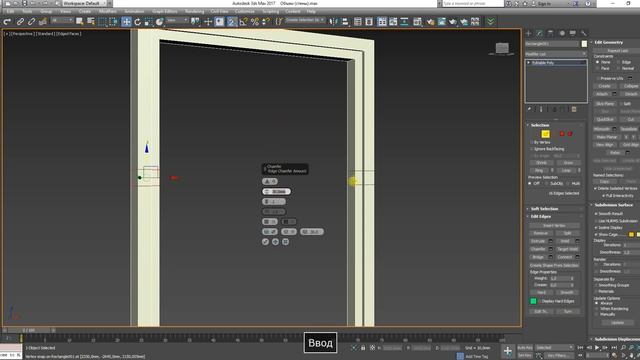Select the Unlink Selection tool
The width and height of the screenshot is (640, 360).
[x=31, y=22]
